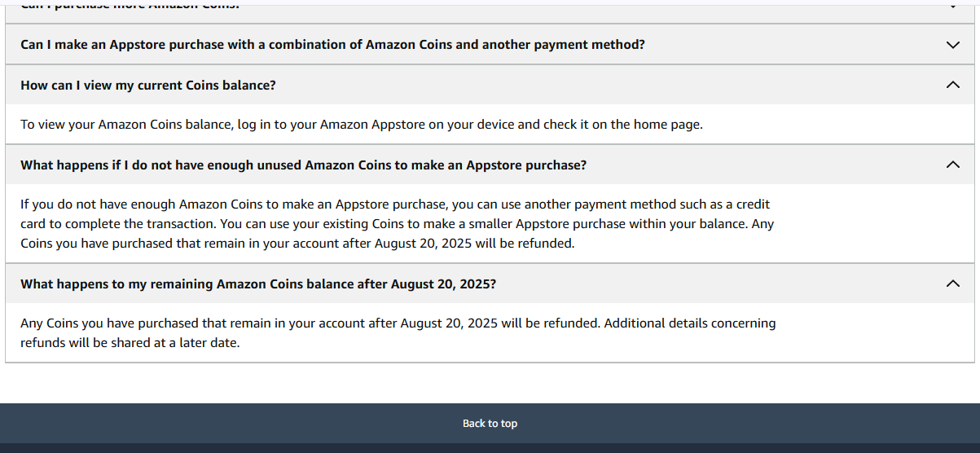The image size is (980, 453).
Task: Click empty white space above the footer bar
Action: [x=490, y=383]
